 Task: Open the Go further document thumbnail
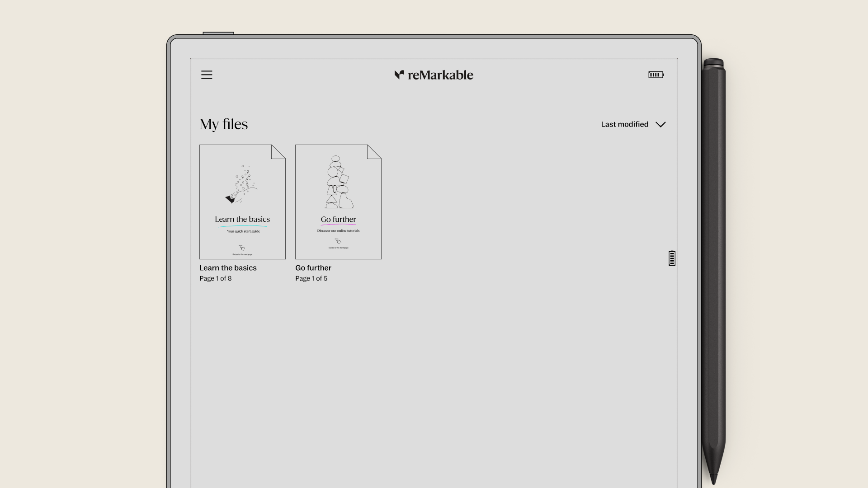click(x=338, y=202)
